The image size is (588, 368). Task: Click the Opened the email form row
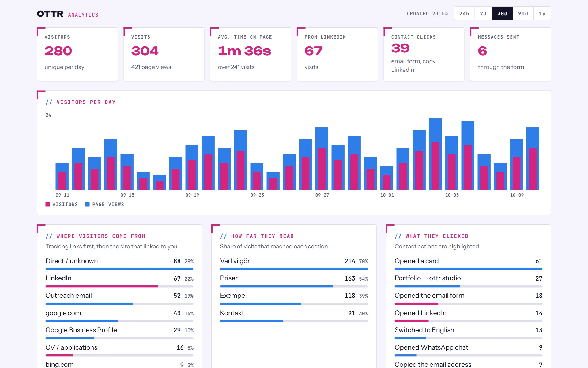469,298
